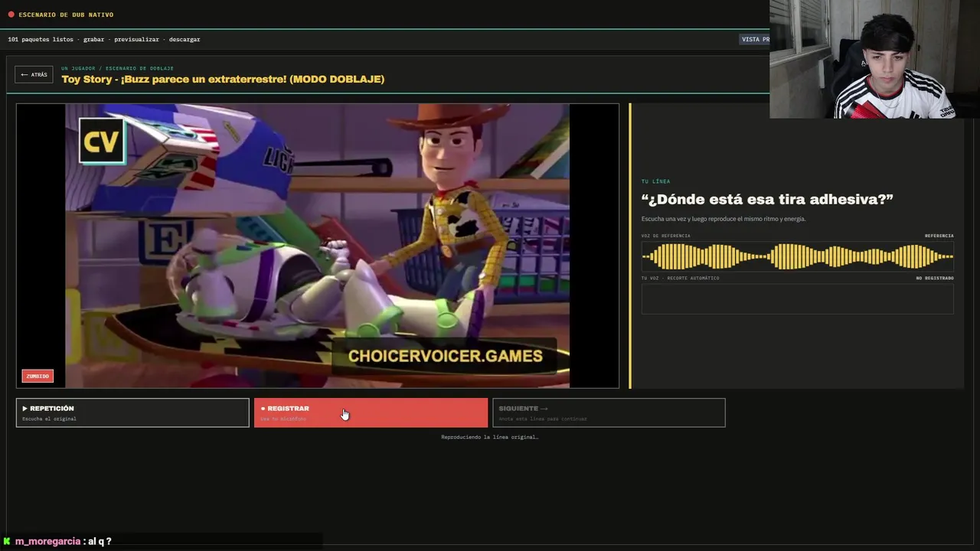Click the green Kick icon beside m_moregarcia

[7, 541]
